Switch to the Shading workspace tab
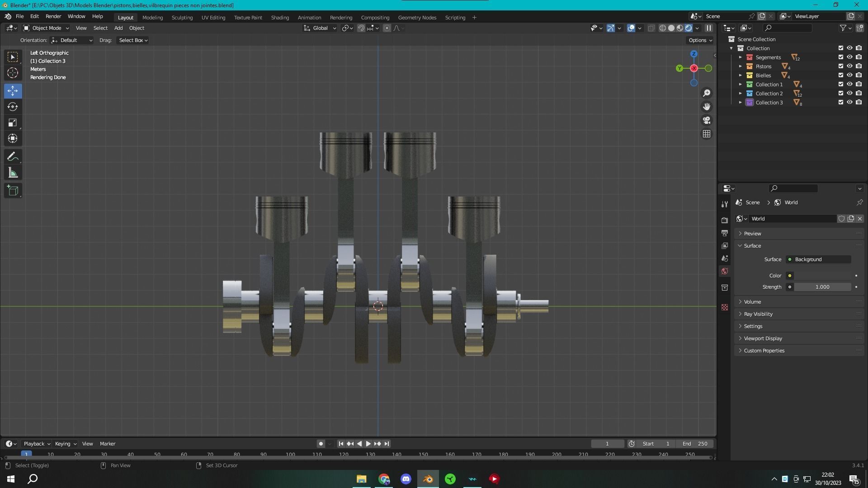The image size is (868, 488). coord(280,18)
